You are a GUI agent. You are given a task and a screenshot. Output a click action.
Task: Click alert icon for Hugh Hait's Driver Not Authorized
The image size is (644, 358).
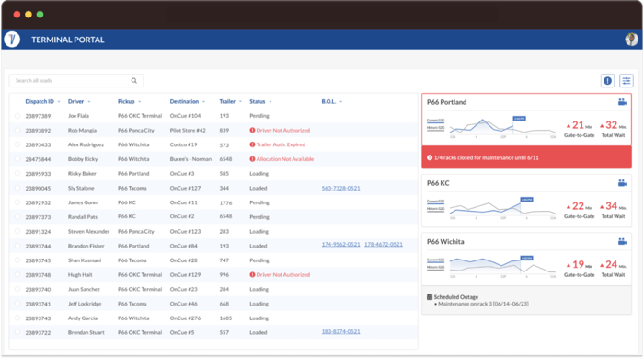(x=252, y=274)
